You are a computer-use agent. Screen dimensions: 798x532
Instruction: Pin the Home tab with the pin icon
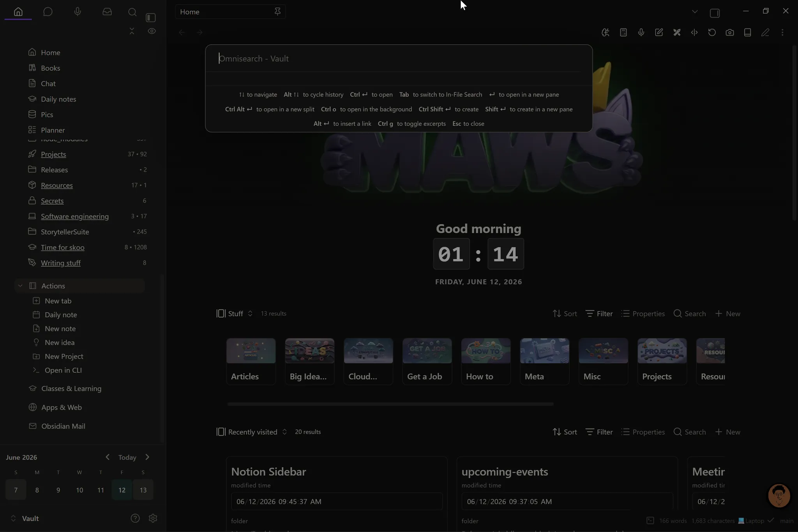pyautogui.click(x=277, y=12)
